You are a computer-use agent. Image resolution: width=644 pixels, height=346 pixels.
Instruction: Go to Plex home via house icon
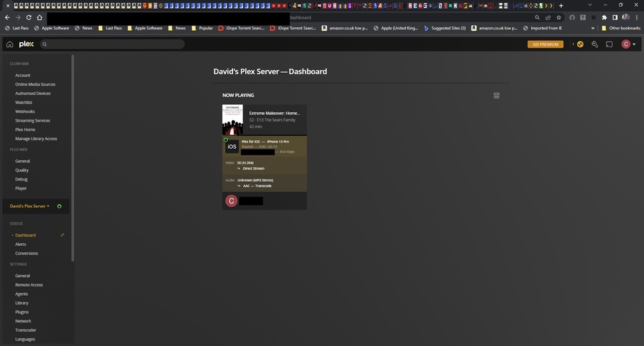point(9,44)
